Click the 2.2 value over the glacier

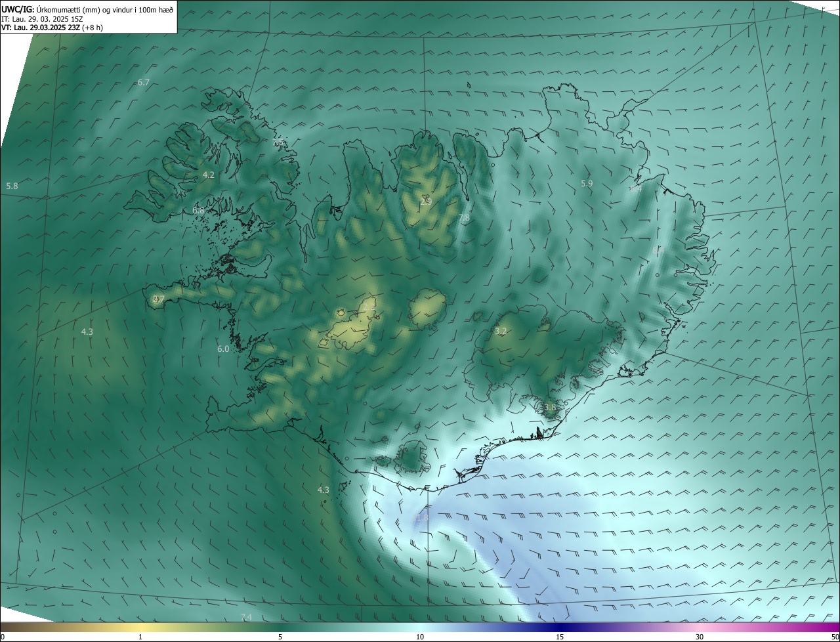[369, 307]
